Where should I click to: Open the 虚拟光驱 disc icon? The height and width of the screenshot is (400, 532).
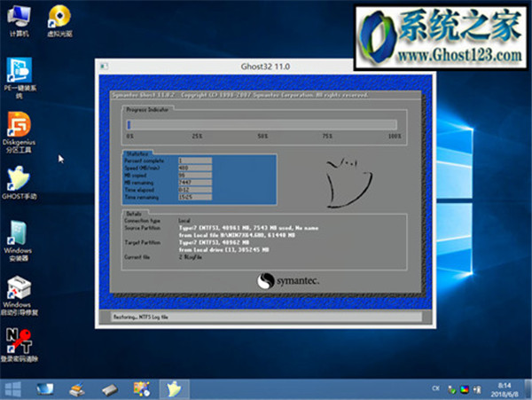59,20
